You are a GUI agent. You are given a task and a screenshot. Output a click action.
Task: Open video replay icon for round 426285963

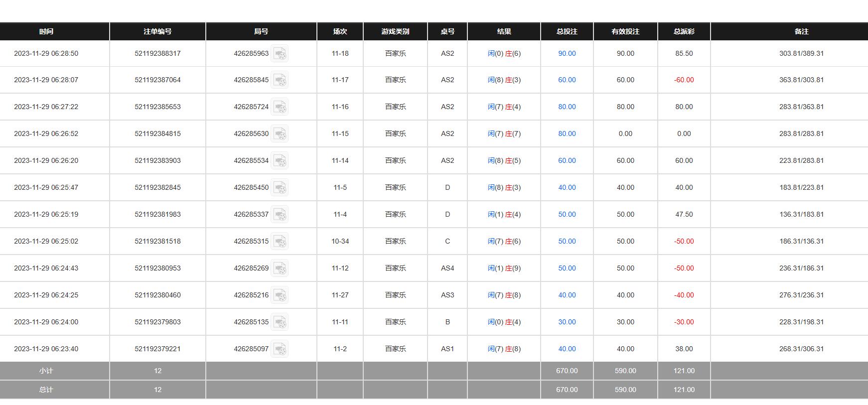pos(280,54)
